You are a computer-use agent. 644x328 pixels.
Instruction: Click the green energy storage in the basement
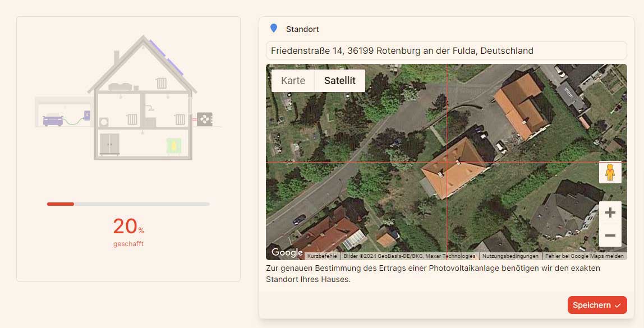coord(174,145)
